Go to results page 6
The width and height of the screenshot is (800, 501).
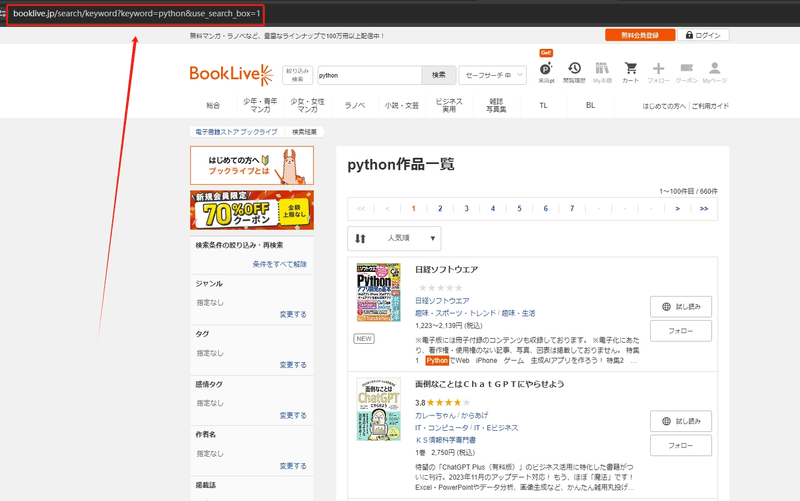click(x=545, y=209)
